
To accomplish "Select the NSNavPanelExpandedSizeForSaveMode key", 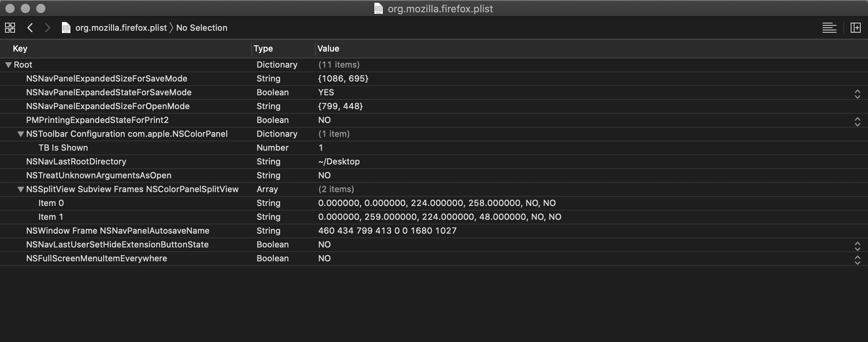I will coord(107,78).
